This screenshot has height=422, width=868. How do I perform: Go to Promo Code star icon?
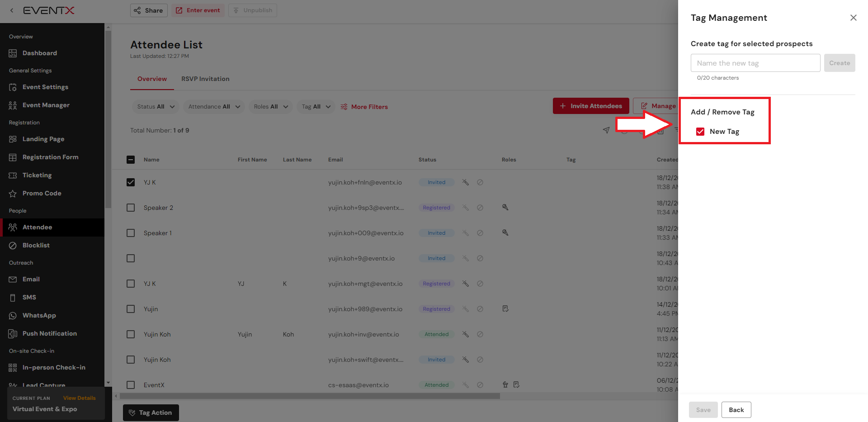coord(13,194)
